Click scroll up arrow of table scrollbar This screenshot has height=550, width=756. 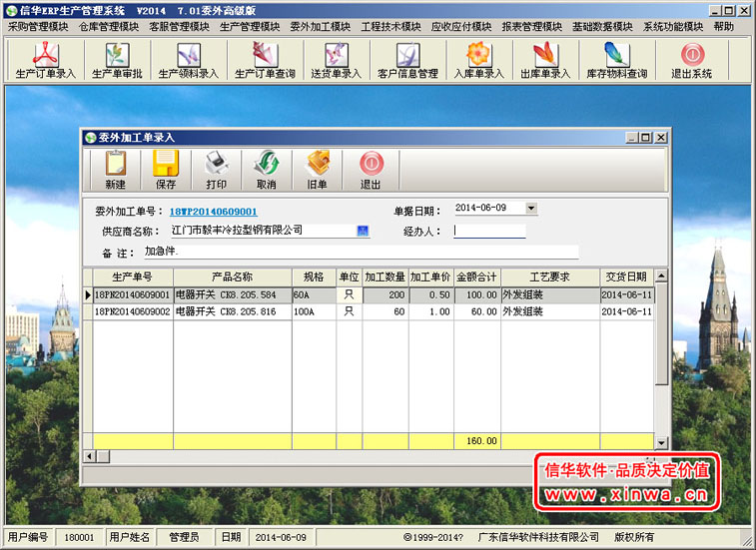pos(661,275)
